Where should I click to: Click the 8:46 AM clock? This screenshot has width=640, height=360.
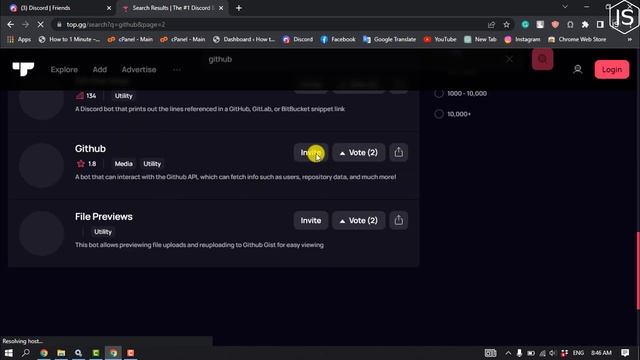click(601, 353)
